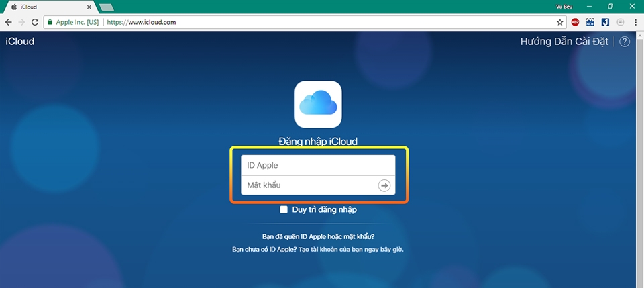Click the iCloud cloud app icon
The image size is (644, 288).
[318, 104]
